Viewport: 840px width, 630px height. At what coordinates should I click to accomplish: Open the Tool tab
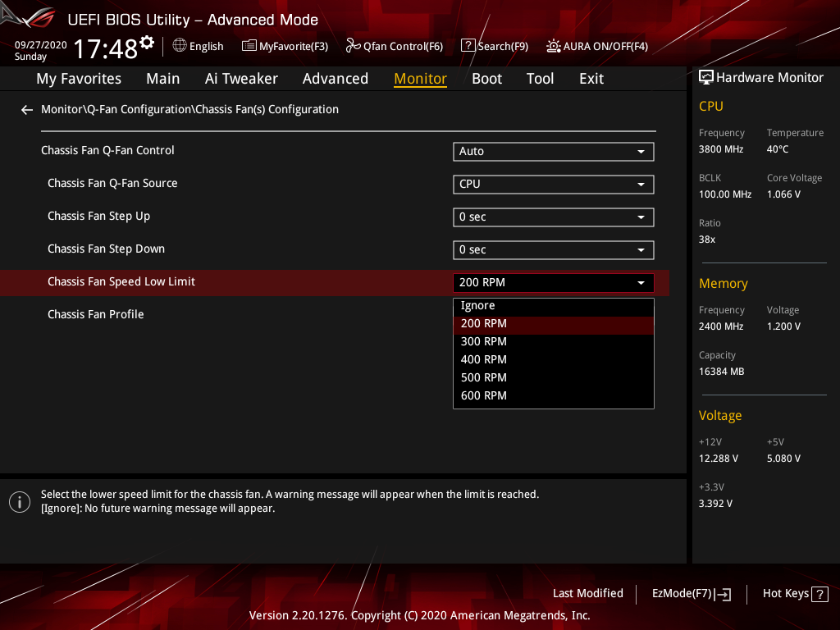pyautogui.click(x=540, y=79)
